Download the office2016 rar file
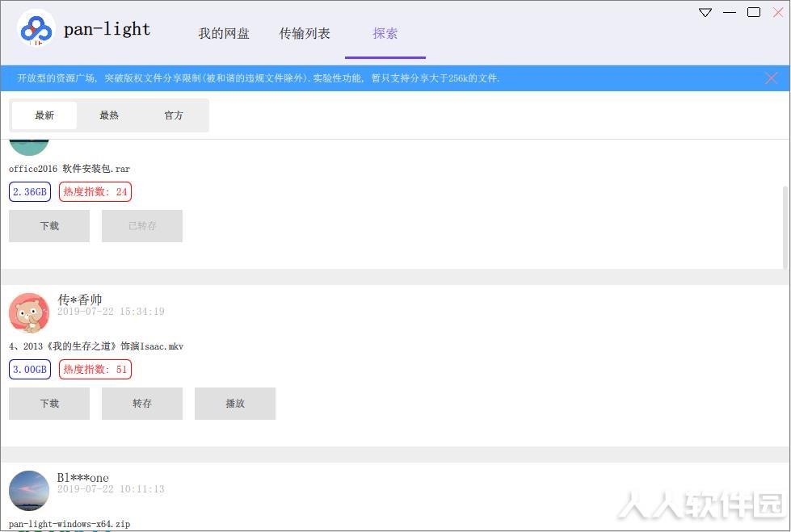Viewport: 791px width, 532px height. tap(49, 226)
